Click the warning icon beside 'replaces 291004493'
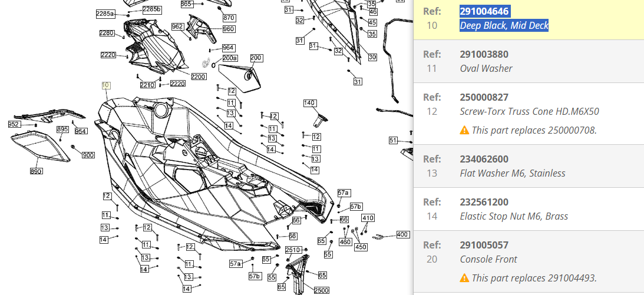The width and height of the screenshot is (644, 295). coord(464,278)
